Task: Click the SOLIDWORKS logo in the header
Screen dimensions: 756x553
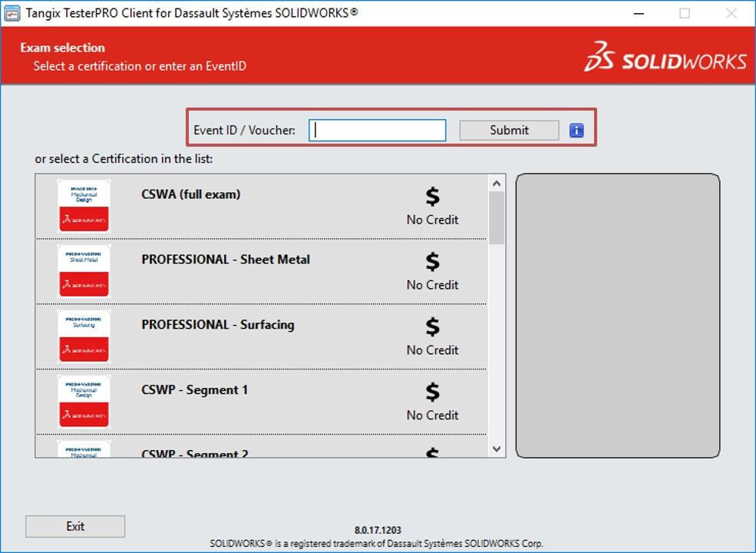Action: tap(667, 58)
